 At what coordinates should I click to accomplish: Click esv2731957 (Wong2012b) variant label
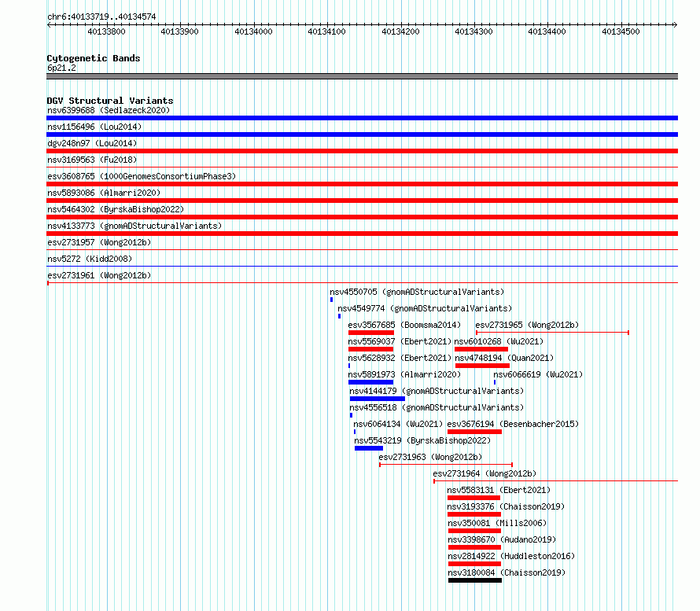tap(99, 242)
